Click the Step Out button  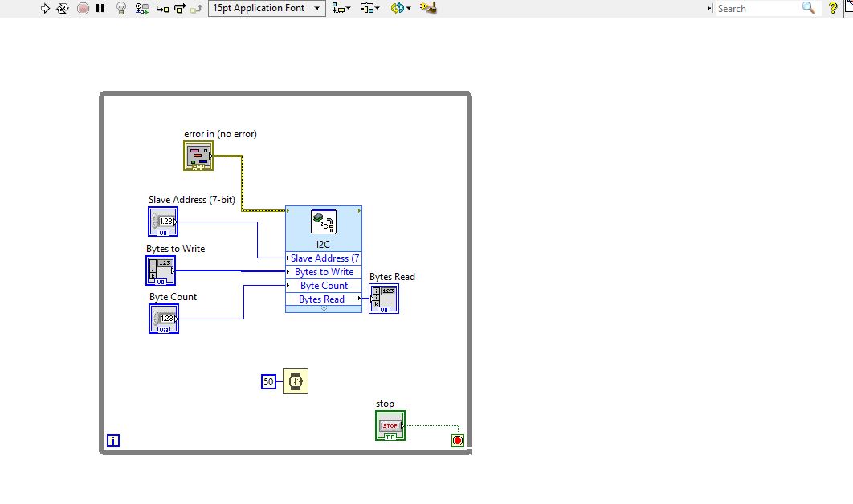pos(197,8)
